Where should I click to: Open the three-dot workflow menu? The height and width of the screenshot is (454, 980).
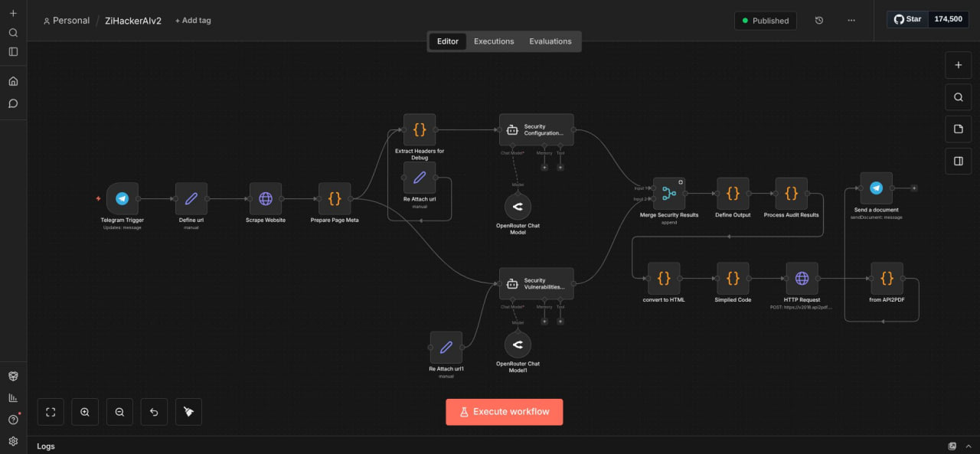851,21
